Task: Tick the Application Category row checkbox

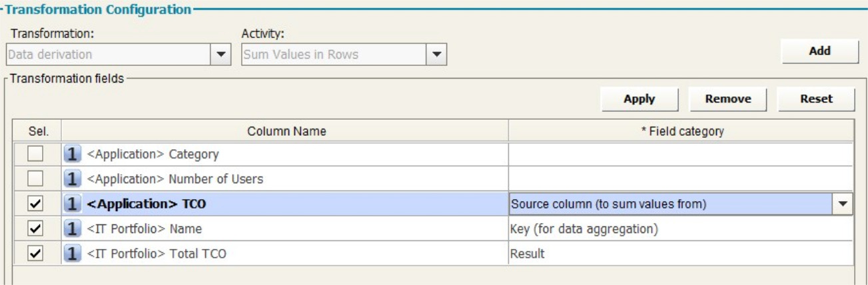Action: coord(37,154)
